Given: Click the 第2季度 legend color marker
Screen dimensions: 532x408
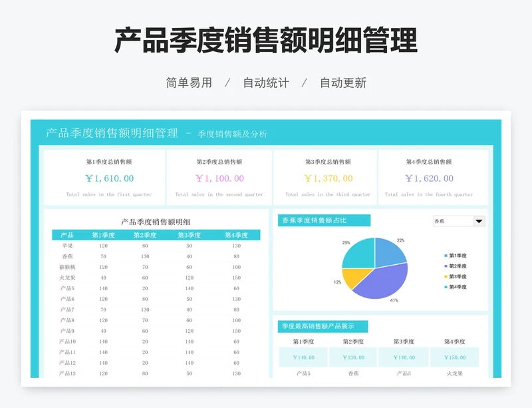Looking at the screenshot, I should click(446, 266).
